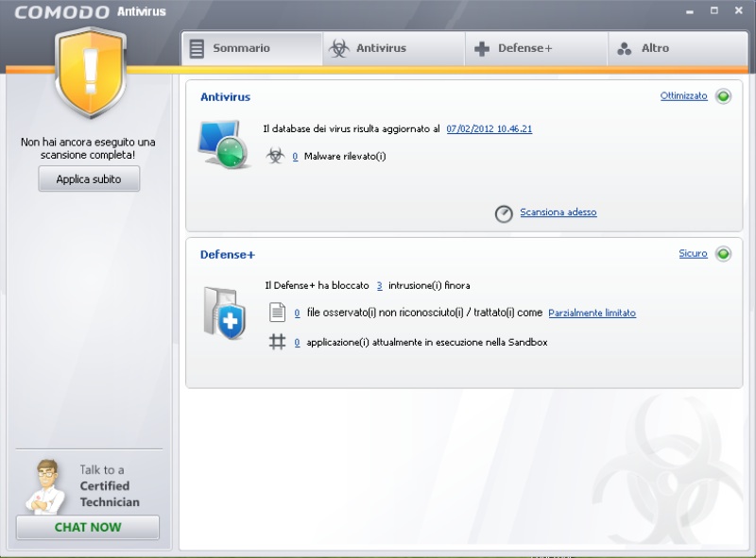Click the Scansiona adesso link

[x=558, y=212]
